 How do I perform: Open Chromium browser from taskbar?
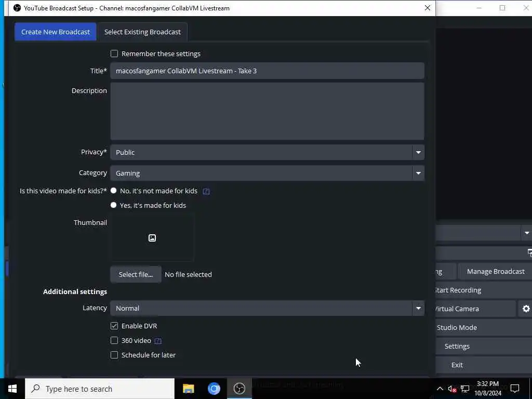[214, 389]
